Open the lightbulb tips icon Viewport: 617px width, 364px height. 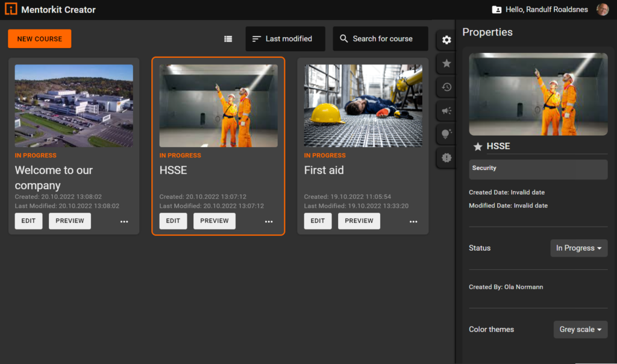[446, 134]
